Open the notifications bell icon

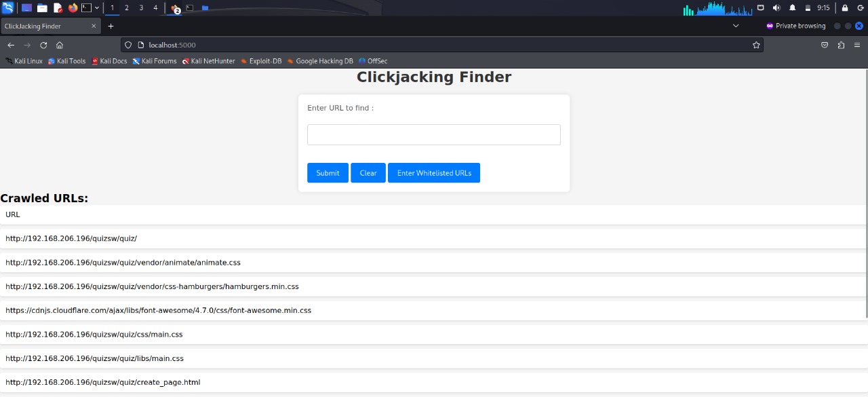coord(792,8)
